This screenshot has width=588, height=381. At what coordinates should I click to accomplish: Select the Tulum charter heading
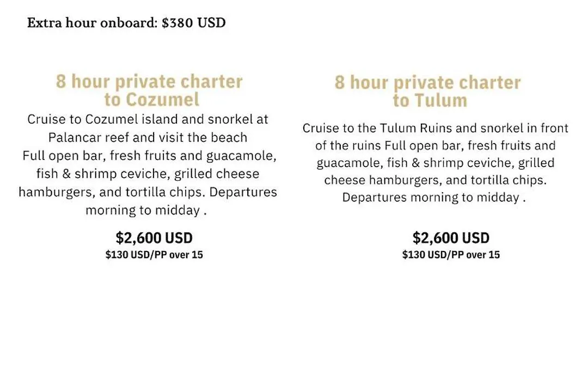[428, 91]
